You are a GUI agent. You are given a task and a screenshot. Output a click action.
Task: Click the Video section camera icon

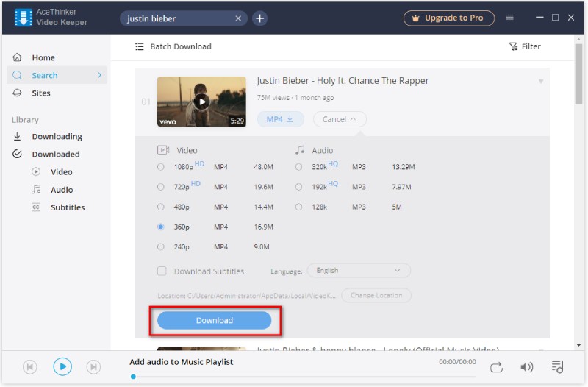point(163,150)
